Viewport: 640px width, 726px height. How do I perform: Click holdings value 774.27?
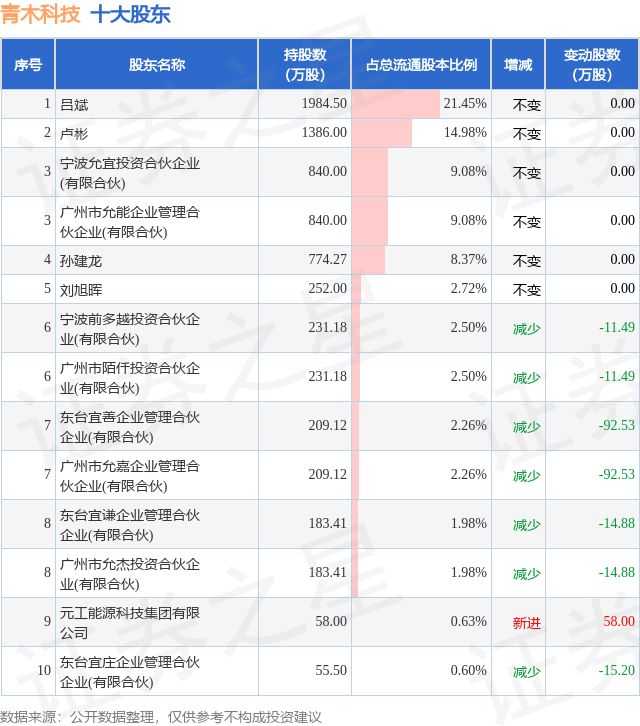[327, 259]
